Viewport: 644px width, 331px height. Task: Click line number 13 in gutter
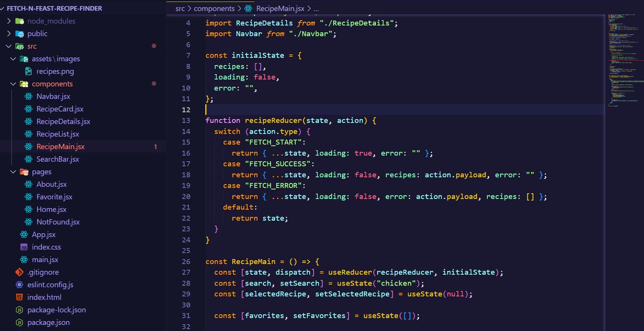tap(186, 120)
